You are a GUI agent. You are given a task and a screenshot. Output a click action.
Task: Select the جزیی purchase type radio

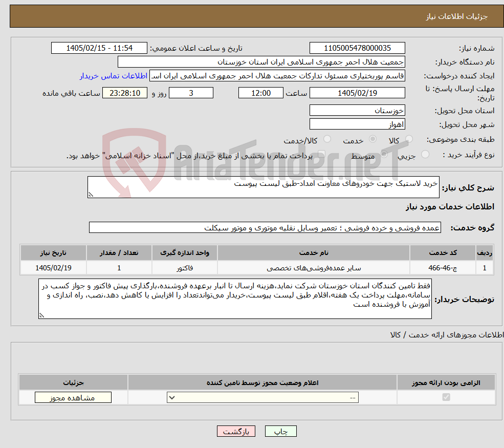coord(425,154)
